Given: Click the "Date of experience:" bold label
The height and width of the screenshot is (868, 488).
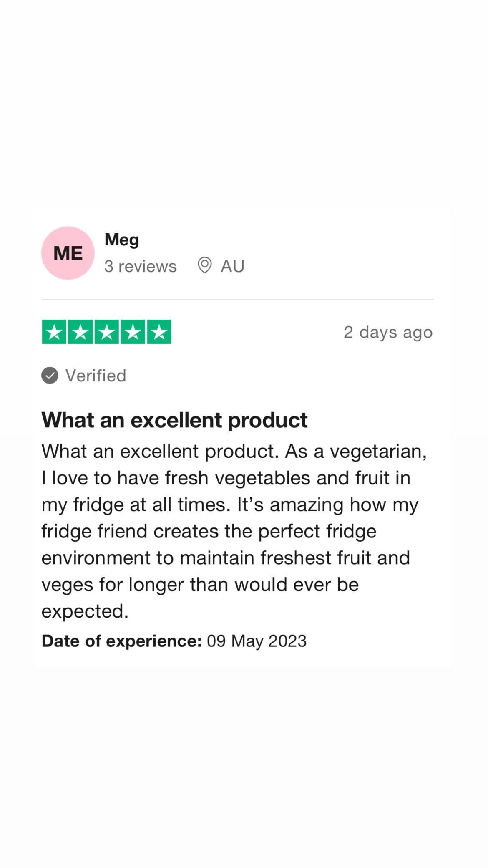Looking at the screenshot, I should [122, 641].
